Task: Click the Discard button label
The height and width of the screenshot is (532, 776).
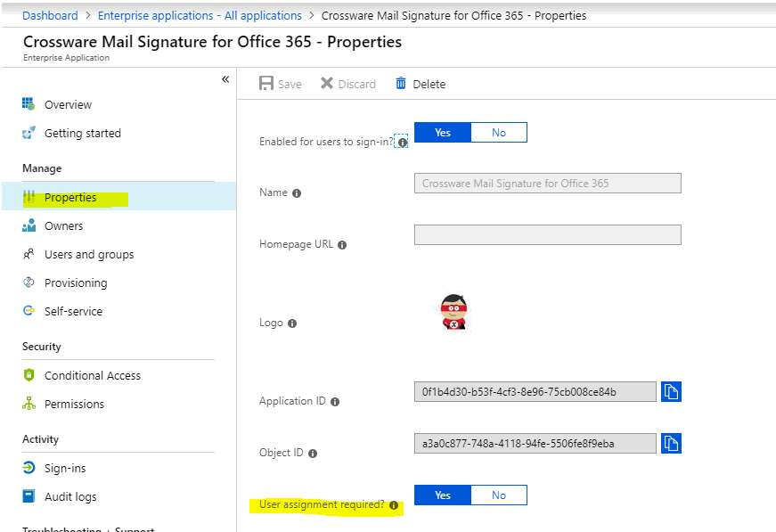Action: [x=357, y=84]
